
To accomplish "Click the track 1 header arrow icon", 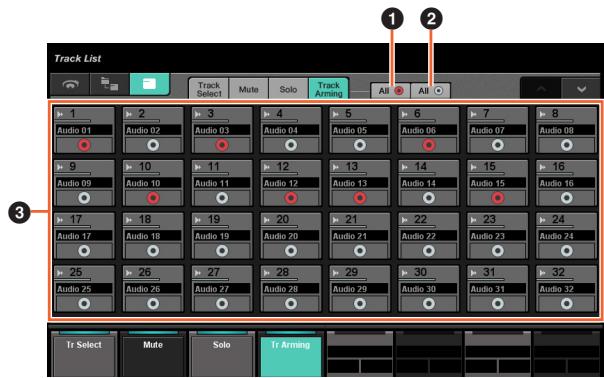I will pos(60,114).
